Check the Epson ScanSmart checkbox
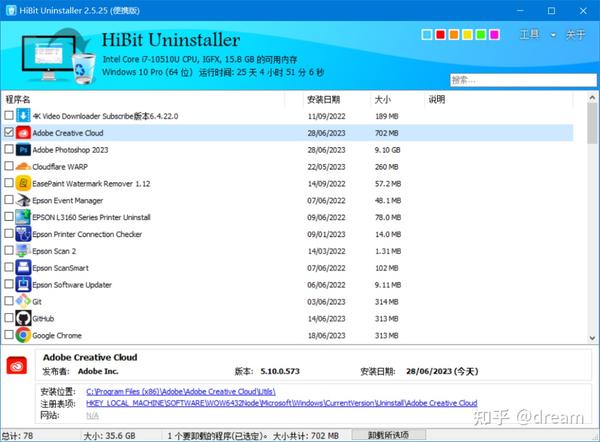Image resolution: width=600 pixels, height=442 pixels. tap(9, 267)
